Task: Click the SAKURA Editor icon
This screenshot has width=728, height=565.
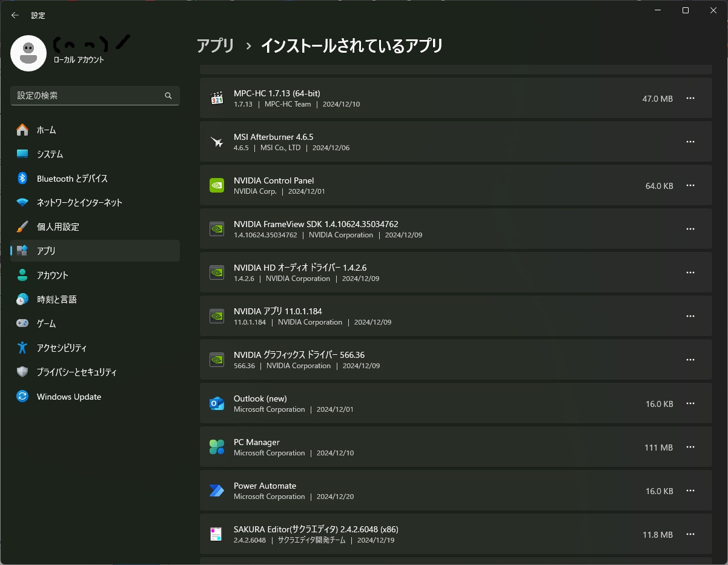Action: click(x=217, y=534)
